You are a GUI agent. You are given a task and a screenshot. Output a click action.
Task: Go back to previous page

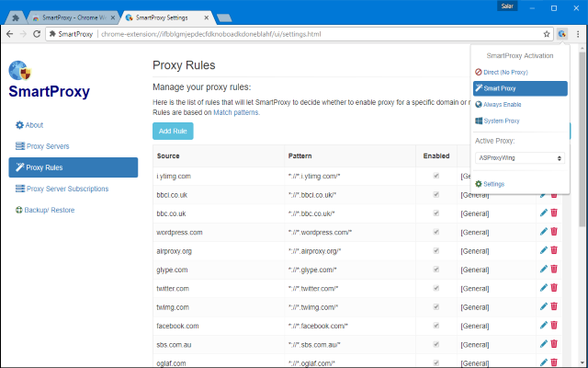(x=10, y=34)
